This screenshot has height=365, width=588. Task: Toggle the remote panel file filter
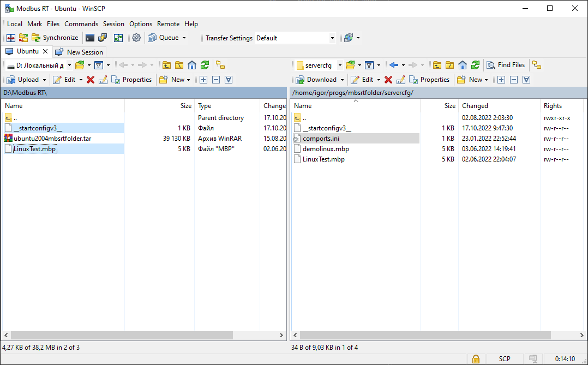click(369, 65)
